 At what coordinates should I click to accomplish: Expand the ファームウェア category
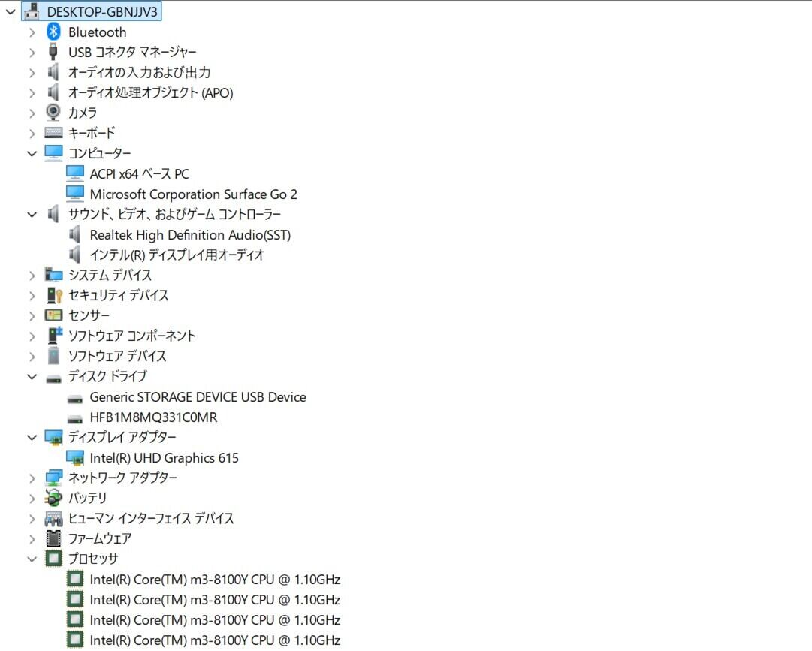click(32, 539)
